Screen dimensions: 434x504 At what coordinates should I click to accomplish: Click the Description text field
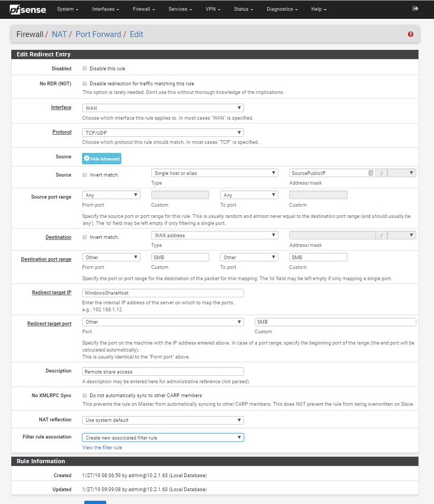(x=163, y=371)
